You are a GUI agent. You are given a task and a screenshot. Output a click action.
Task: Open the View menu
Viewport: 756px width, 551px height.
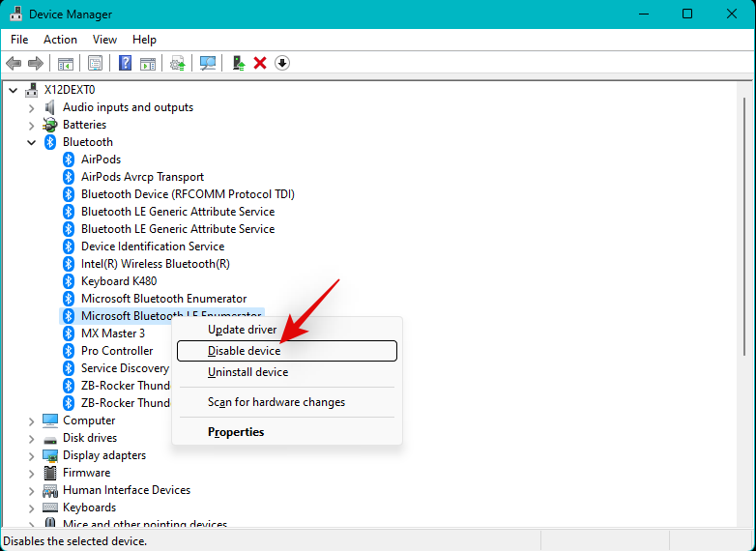pos(104,39)
